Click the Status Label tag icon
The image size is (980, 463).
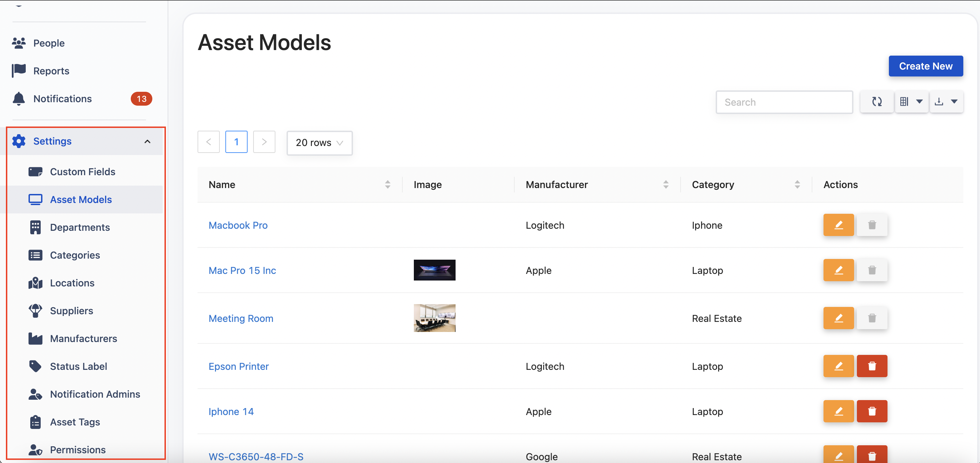coord(35,366)
